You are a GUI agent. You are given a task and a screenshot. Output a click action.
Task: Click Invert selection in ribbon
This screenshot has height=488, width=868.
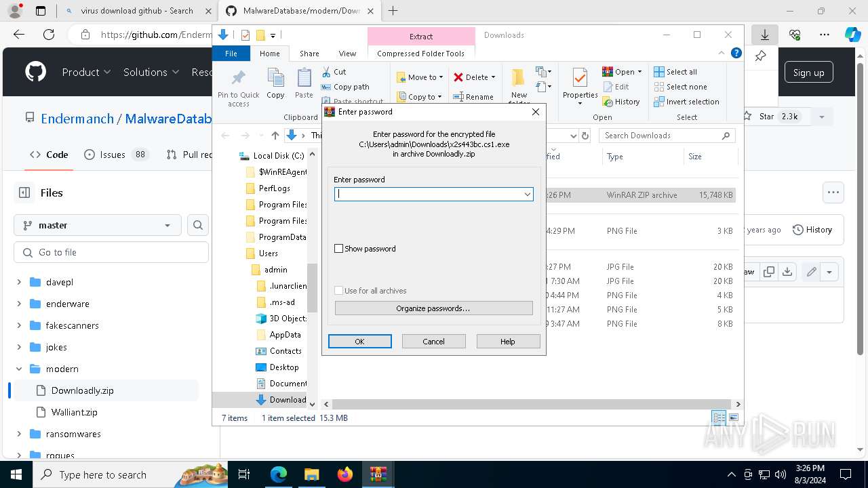tap(686, 102)
